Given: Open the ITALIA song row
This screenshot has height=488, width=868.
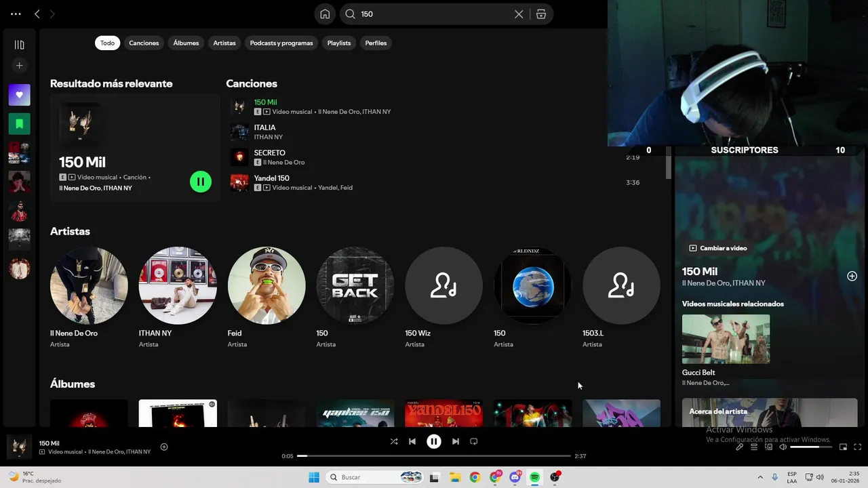Looking at the screenshot, I should (x=444, y=132).
